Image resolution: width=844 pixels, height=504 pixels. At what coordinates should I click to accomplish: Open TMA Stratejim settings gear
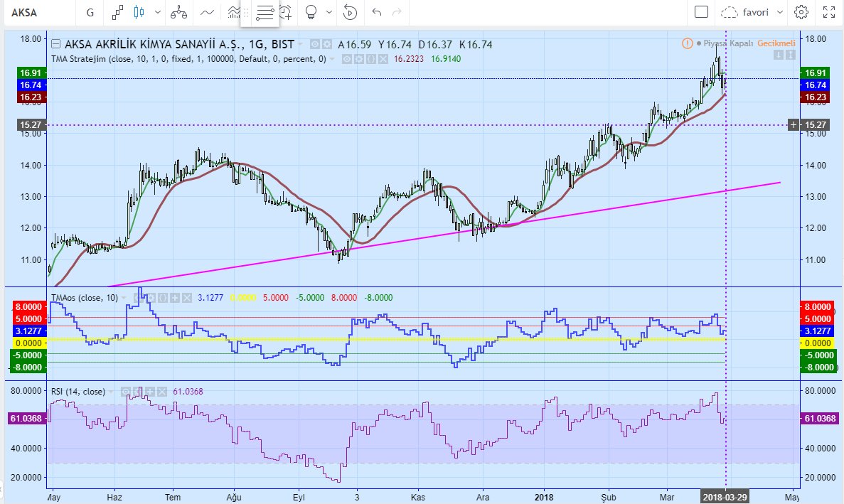click(x=359, y=58)
